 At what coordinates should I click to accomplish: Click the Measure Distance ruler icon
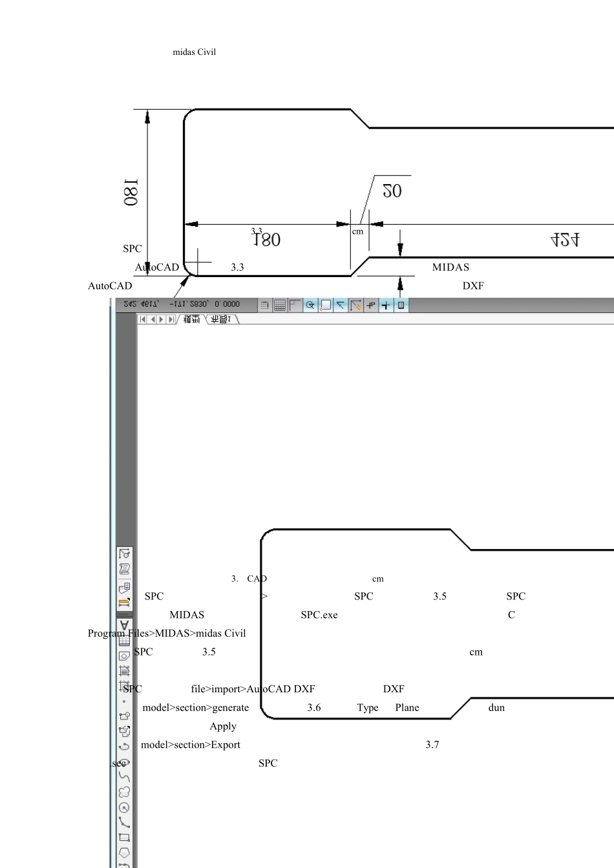point(124,603)
